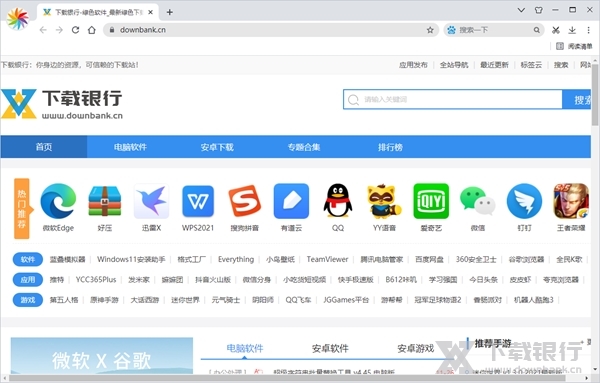
Task: Open the WPS2021 app icon
Action: click(x=198, y=201)
